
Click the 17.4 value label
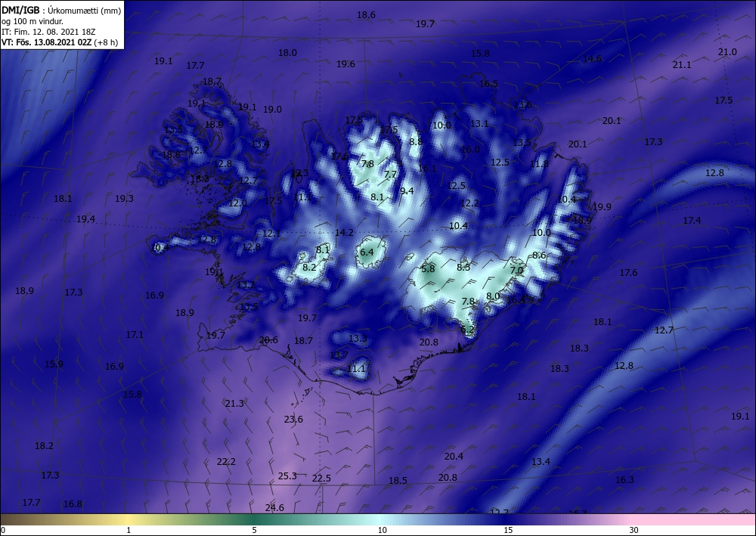coord(692,220)
